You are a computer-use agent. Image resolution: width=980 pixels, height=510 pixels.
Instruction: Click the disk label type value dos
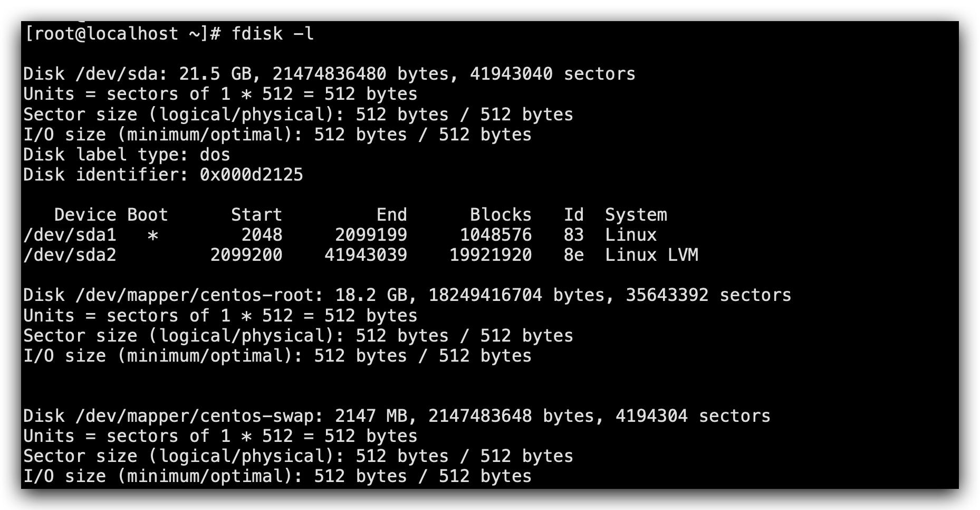pos(215,155)
